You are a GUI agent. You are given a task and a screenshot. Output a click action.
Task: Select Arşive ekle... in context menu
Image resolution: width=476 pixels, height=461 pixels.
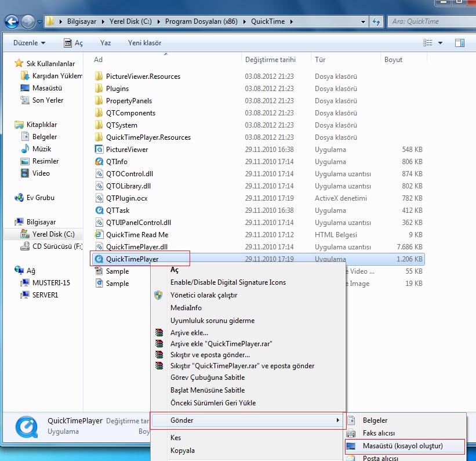pyautogui.click(x=189, y=332)
